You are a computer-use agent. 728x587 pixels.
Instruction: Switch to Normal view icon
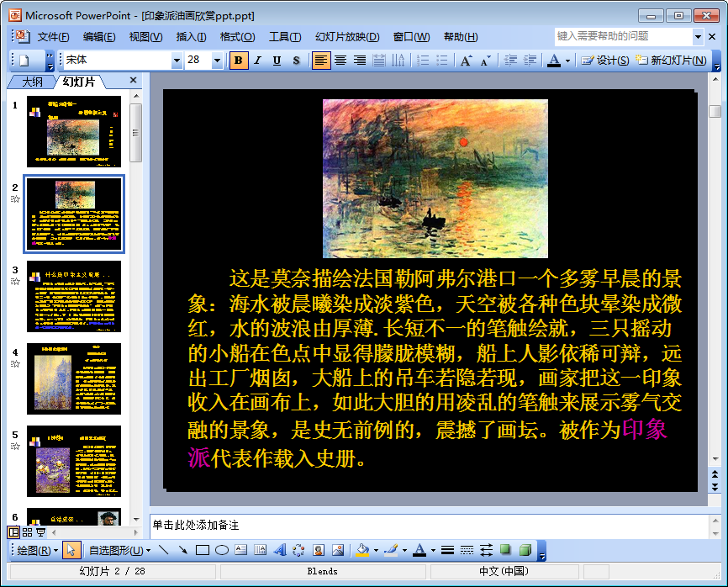tap(14, 532)
